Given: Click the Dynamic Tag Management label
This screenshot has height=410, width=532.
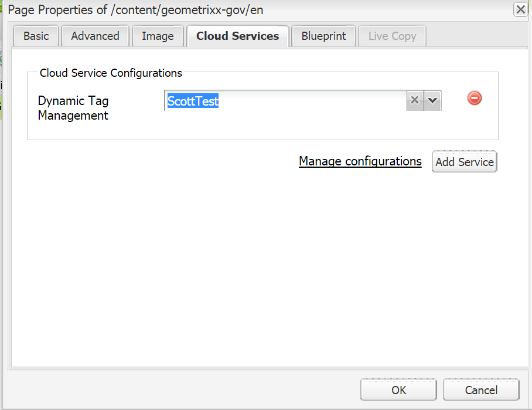Looking at the screenshot, I should click(73, 108).
